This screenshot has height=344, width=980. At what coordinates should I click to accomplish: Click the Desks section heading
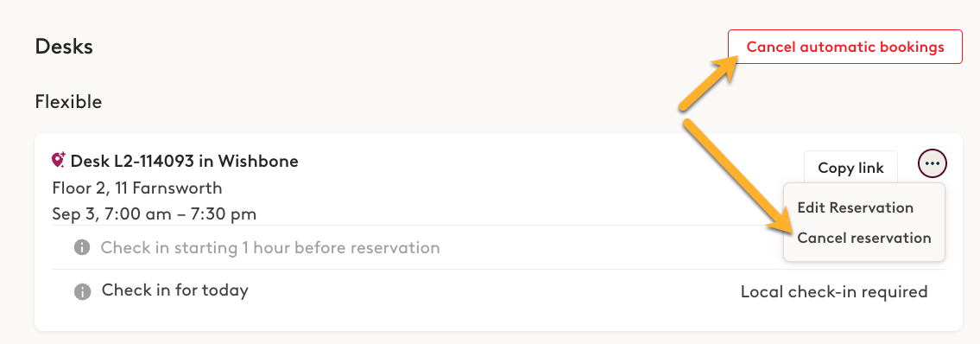64,47
